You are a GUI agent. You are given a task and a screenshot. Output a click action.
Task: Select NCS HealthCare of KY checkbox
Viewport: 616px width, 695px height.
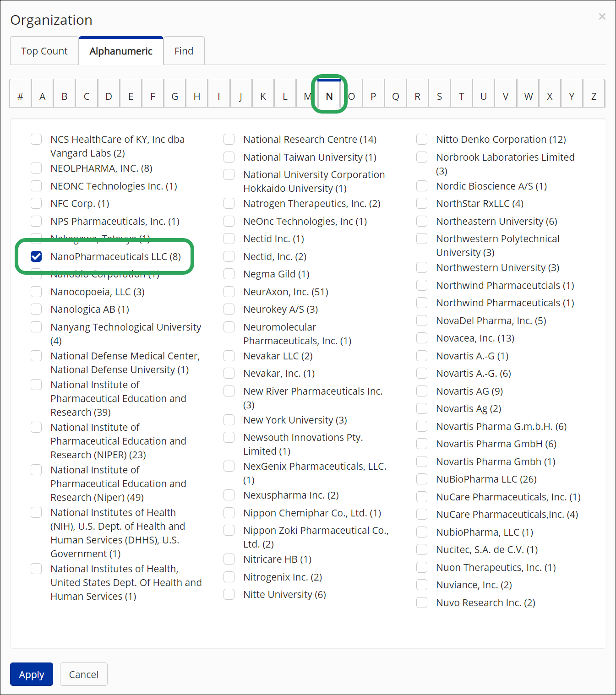point(36,139)
